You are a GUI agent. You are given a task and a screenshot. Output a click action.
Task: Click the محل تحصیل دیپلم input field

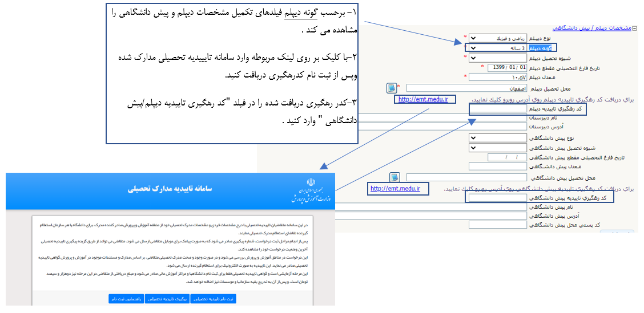click(x=466, y=88)
